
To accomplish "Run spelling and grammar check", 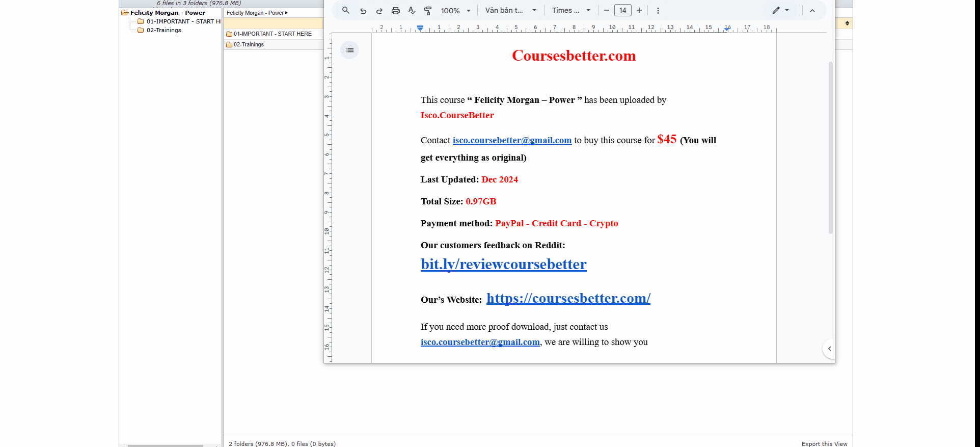I will click(412, 10).
